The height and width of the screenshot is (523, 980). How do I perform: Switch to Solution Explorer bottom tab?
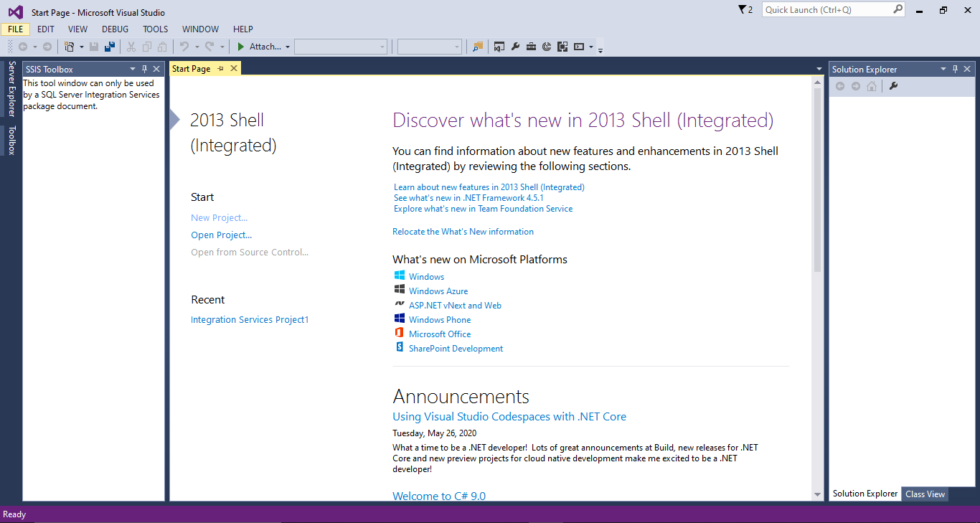[x=864, y=494]
